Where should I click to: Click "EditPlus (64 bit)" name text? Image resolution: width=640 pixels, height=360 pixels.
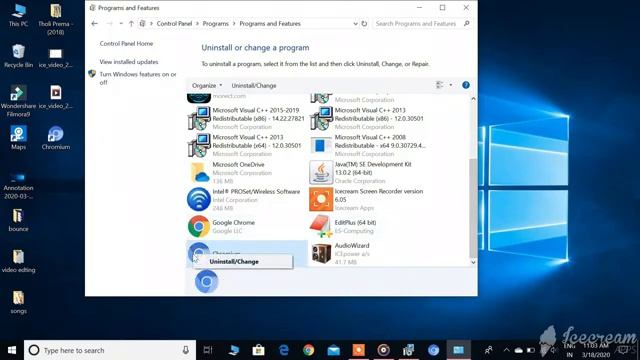click(355, 222)
